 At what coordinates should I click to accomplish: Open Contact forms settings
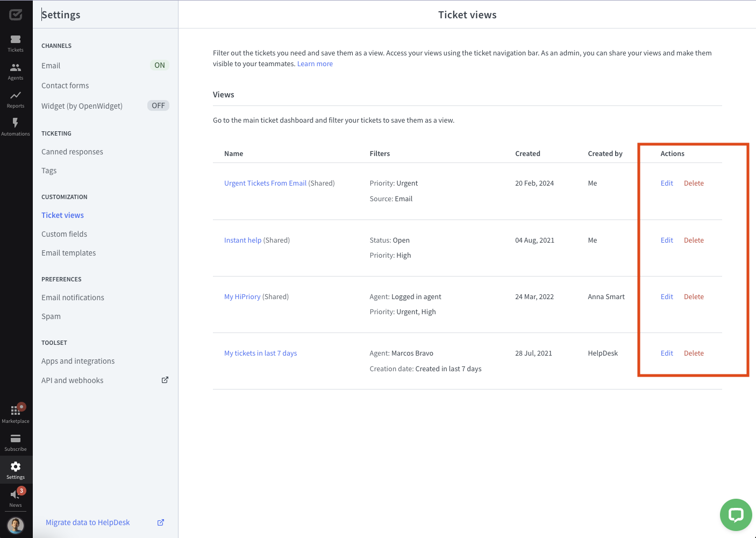point(65,86)
